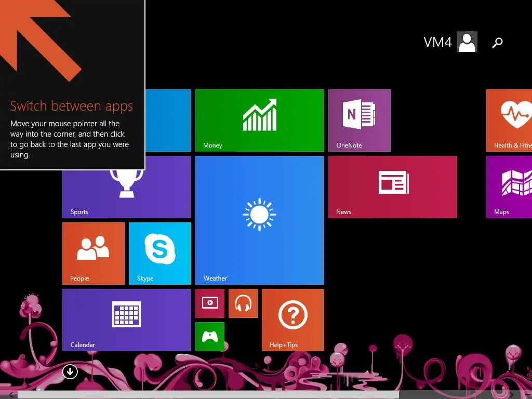This screenshot has width=532, height=399.
Task: Open the People tile
Action: pyautogui.click(x=94, y=254)
